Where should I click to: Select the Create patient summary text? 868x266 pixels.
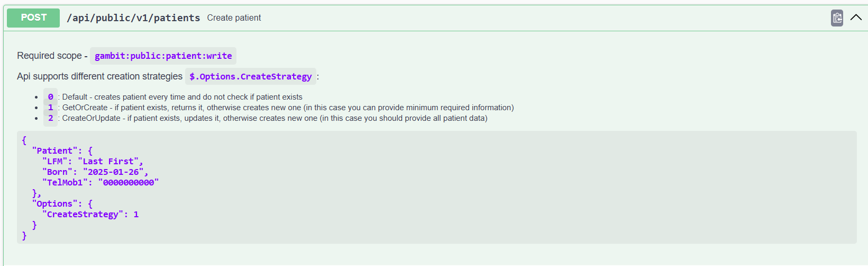pyautogui.click(x=234, y=18)
